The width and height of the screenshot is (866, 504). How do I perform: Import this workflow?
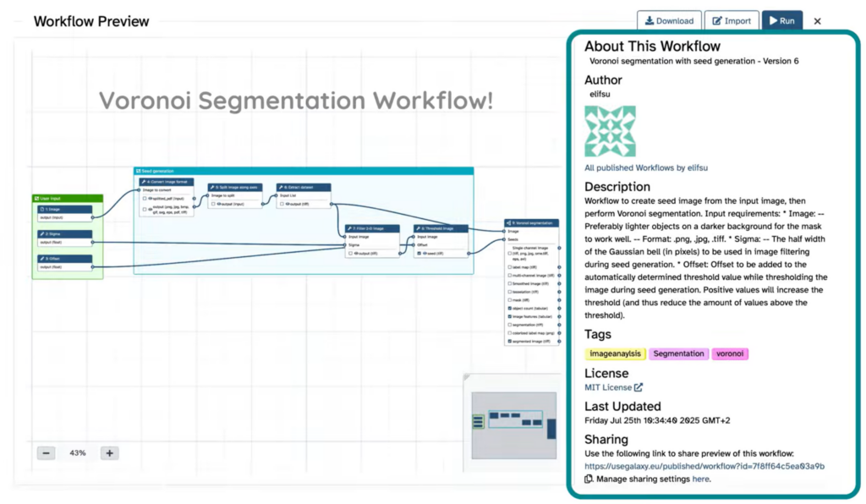click(731, 21)
